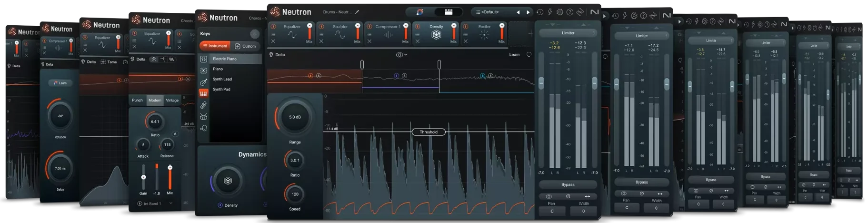Click Learn in Drums window
Viewport: 868px width, 223px height.
[x=514, y=54]
